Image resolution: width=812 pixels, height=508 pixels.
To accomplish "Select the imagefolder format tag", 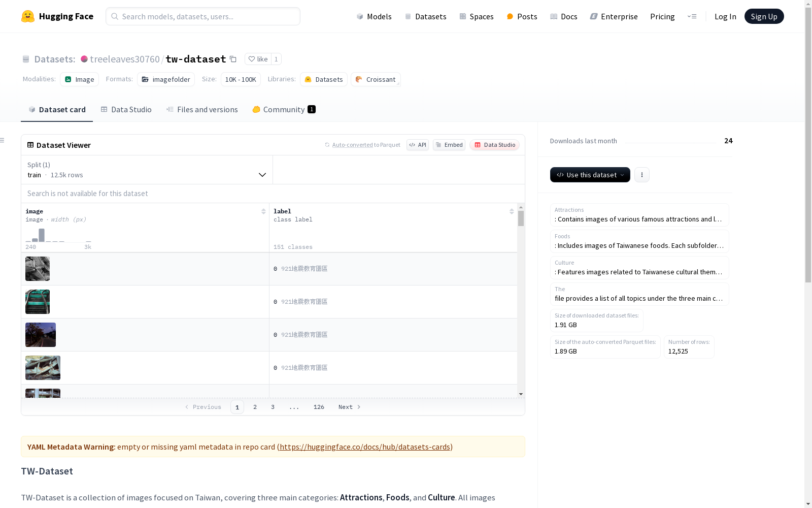I will (166, 79).
